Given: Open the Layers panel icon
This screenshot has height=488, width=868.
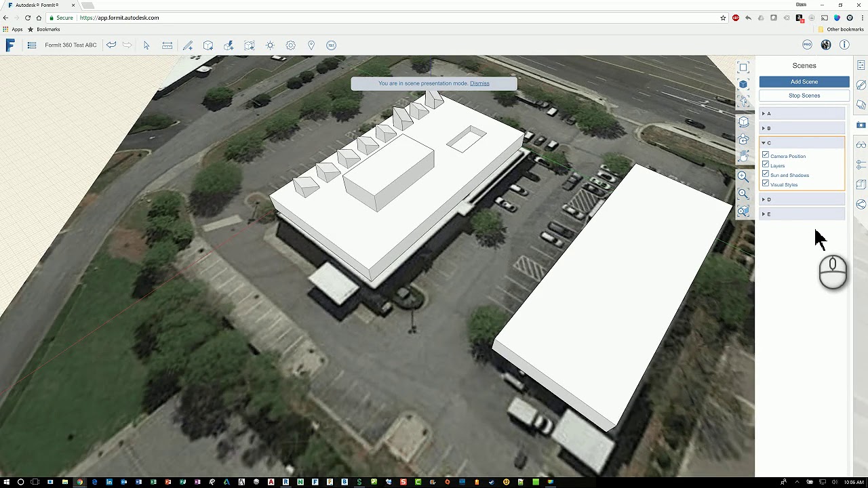Looking at the screenshot, I should (861, 105).
